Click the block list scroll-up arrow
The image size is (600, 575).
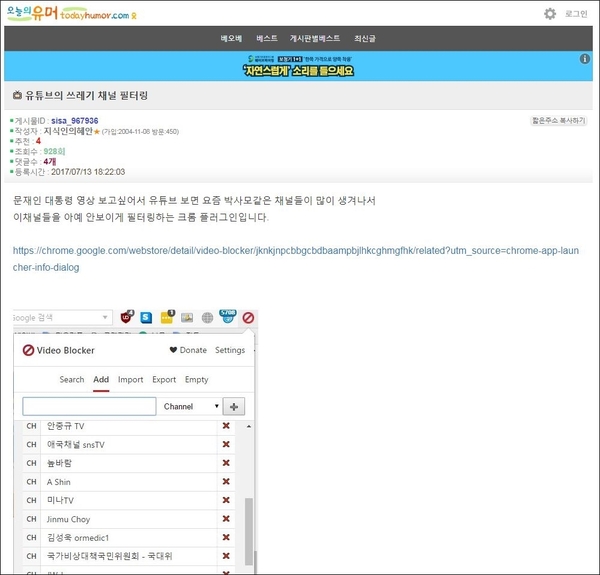pos(249,426)
